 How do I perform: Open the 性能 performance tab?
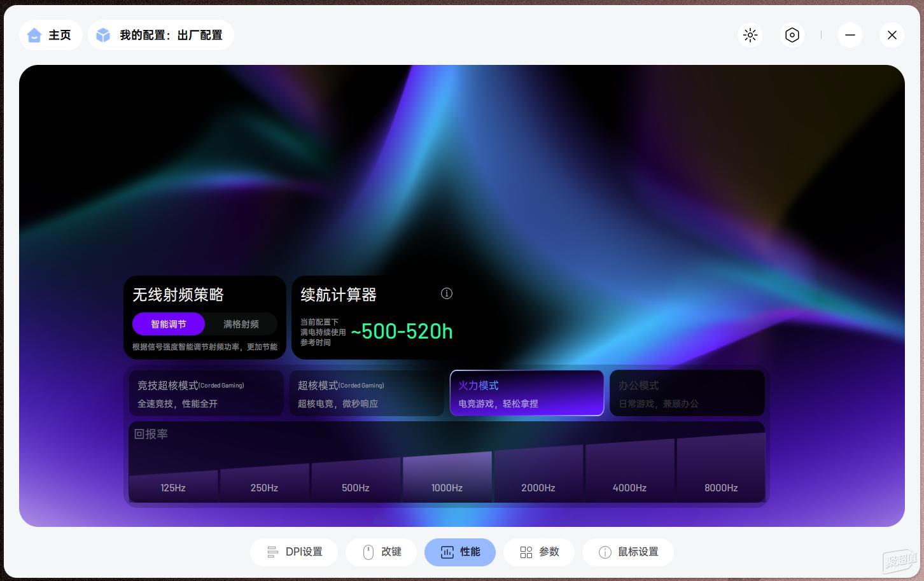460,552
